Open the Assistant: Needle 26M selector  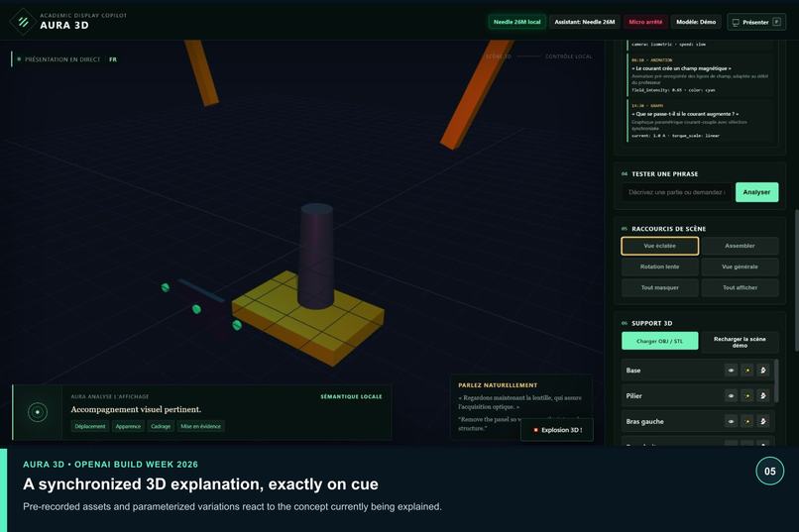coord(585,22)
